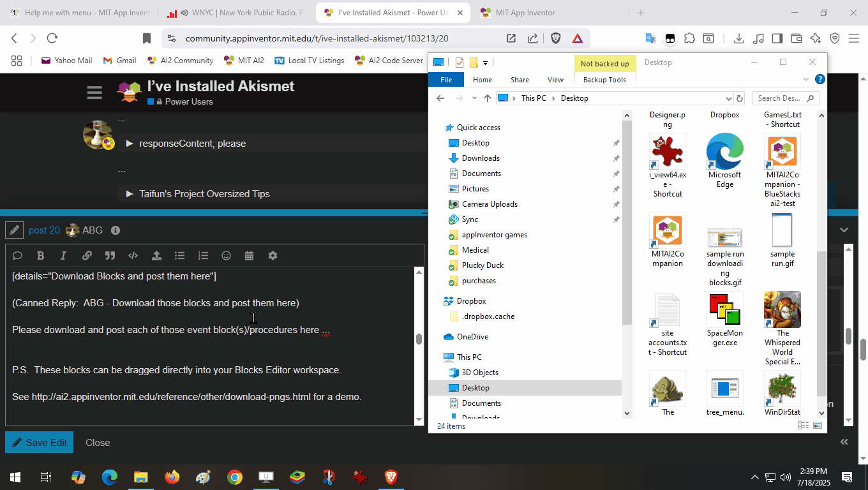868x490 pixels.
Task: Click the Power Users category link
Action: (189, 102)
